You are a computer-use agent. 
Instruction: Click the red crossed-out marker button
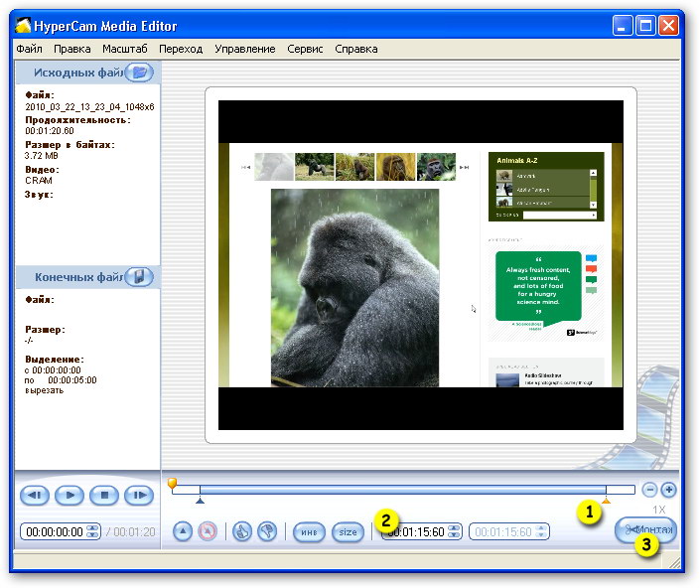point(208,531)
